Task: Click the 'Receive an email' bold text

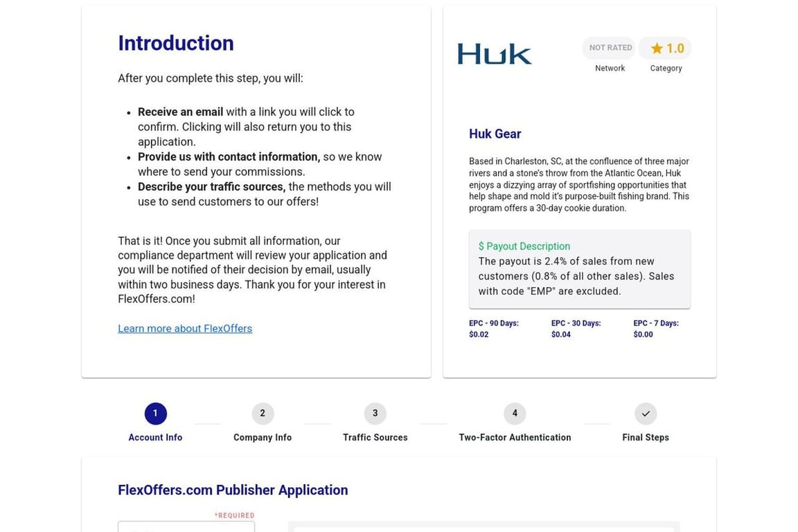Action: [180, 112]
